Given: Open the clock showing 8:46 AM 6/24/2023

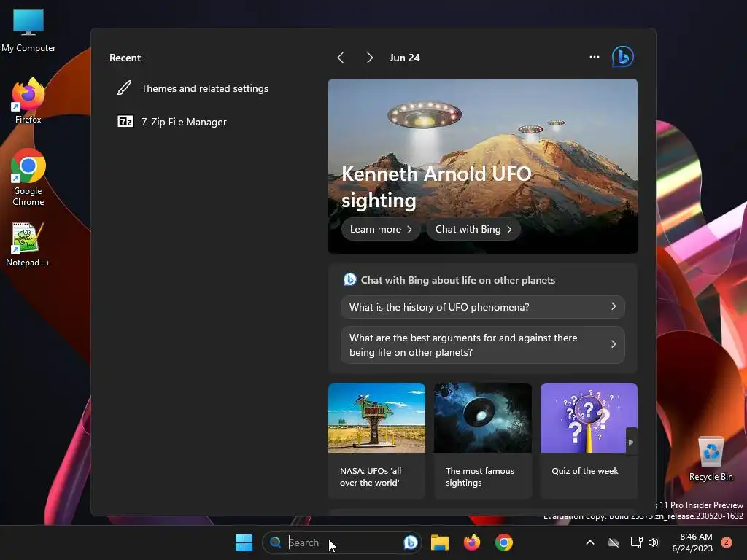Looking at the screenshot, I should 692,542.
